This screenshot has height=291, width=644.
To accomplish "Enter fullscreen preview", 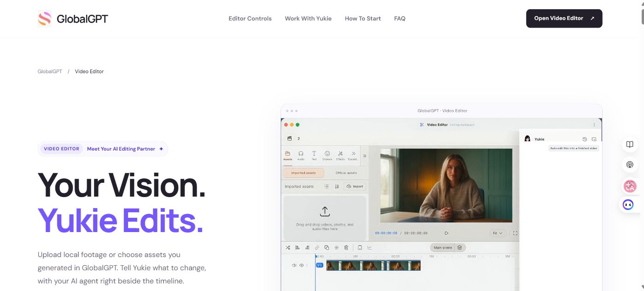I will pyautogui.click(x=515, y=233).
